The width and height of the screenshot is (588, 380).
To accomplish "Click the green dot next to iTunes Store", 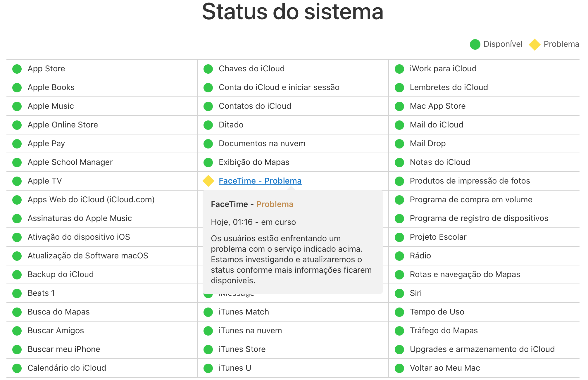I will pos(208,350).
